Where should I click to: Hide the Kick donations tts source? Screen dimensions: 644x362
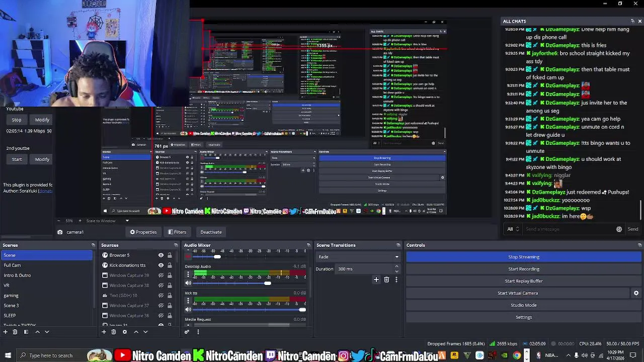click(161, 265)
